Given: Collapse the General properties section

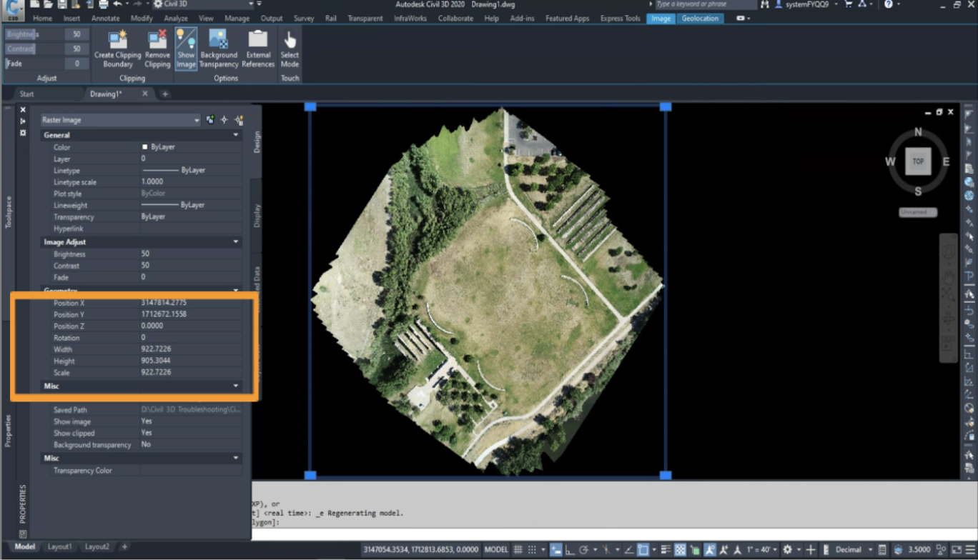Looking at the screenshot, I should click(236, 135).
